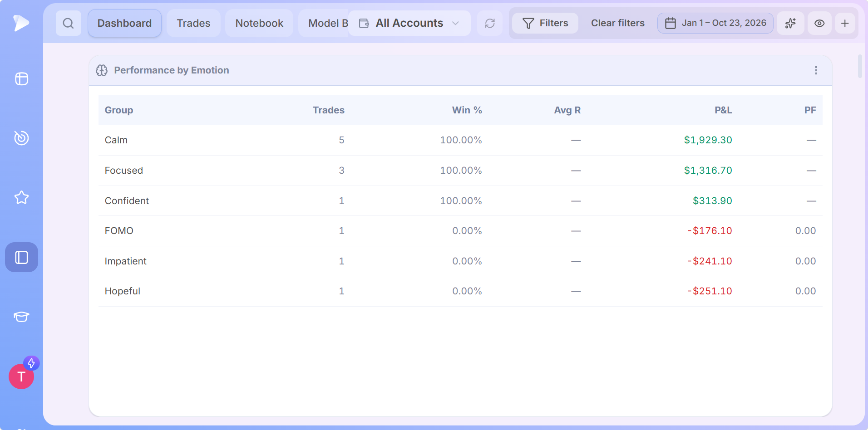The height and width of the screenshot is (430, 868).
Task: Click the $1,929.30 P&L value
Action: pyautogui.click(x=708, y=140)
